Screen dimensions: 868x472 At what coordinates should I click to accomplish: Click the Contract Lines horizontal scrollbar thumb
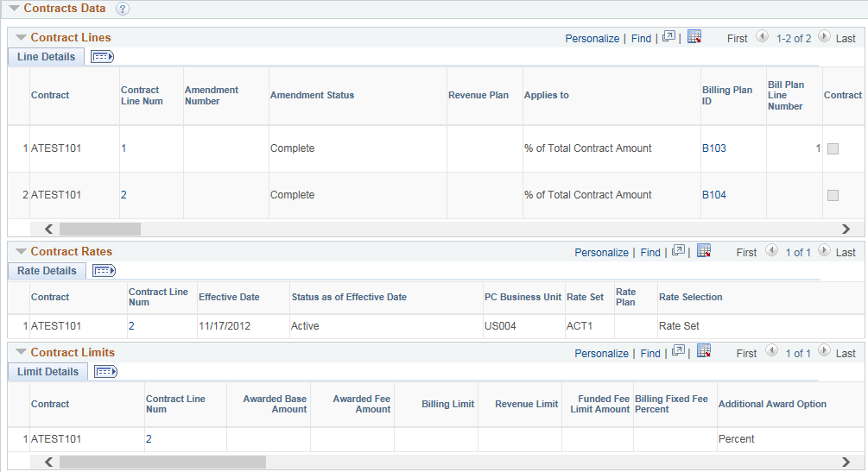pos(100,229)
